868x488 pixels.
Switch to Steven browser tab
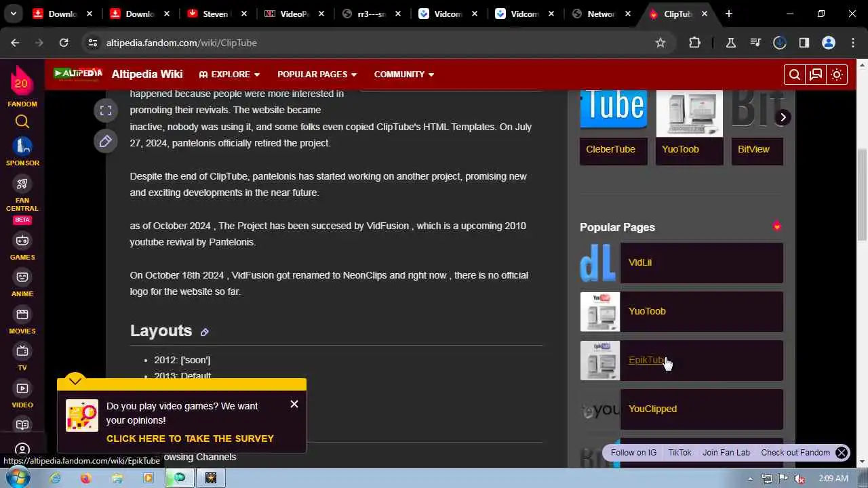(x=217, y=14)
